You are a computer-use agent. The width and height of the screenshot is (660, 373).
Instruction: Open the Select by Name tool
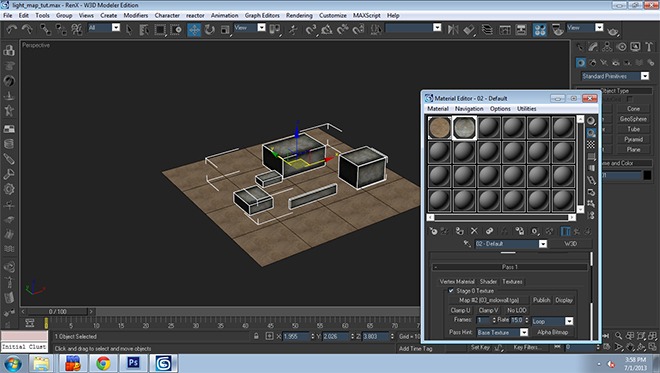click(144, 29)
